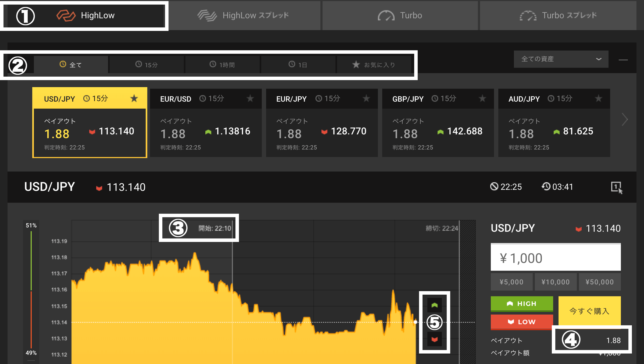Filter options by 1時間 duration
Screen dimensions: 644x364
point(223,65)
